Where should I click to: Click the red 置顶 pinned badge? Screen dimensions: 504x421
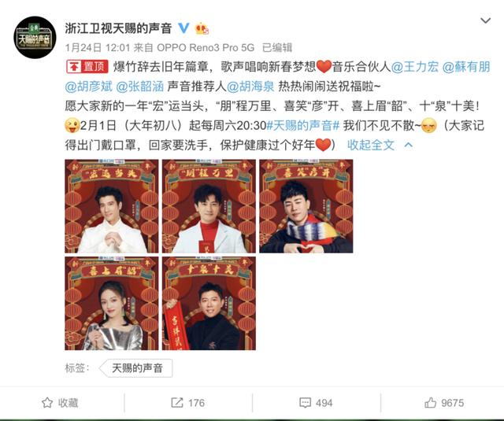(x=87, y=67)
